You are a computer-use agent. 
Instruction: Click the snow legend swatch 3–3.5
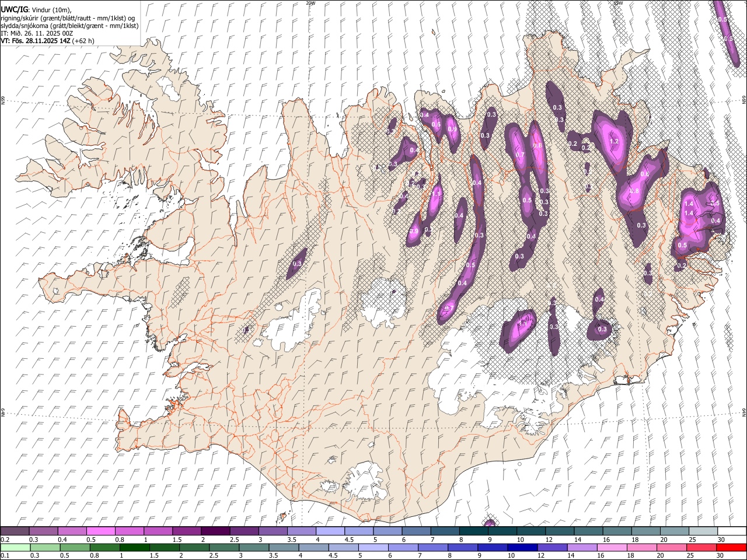click(273, 531)
